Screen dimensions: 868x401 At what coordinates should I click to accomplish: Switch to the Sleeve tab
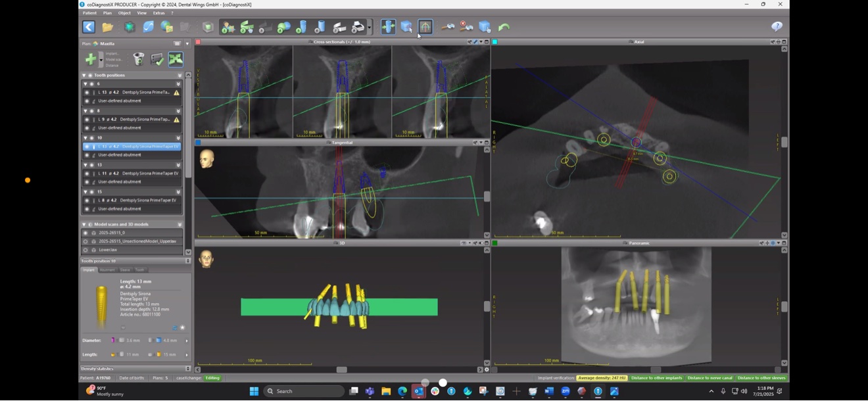coord(125,270)
